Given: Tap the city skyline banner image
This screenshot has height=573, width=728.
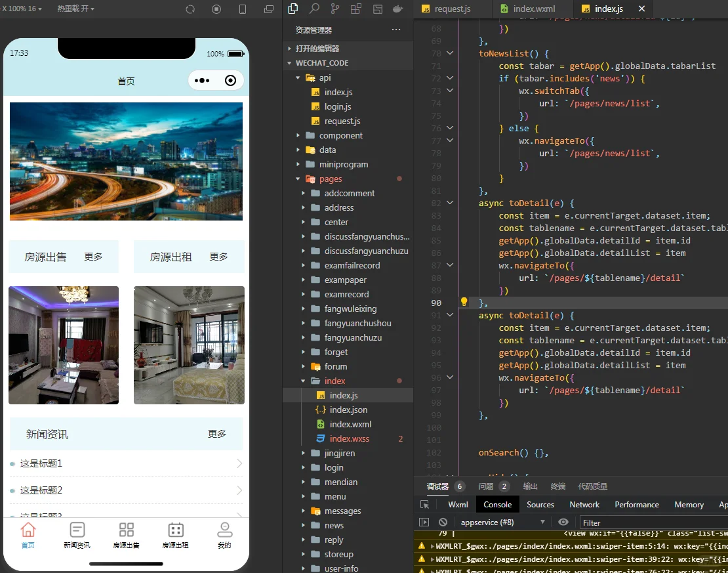Looking at the screenshot, I should [x=127, y=161].
